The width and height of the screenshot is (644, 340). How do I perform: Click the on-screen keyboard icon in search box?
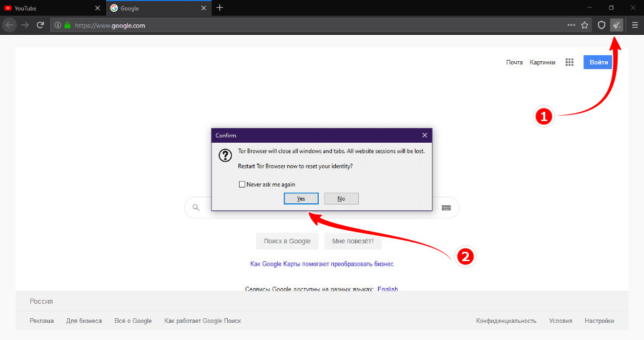446,208
